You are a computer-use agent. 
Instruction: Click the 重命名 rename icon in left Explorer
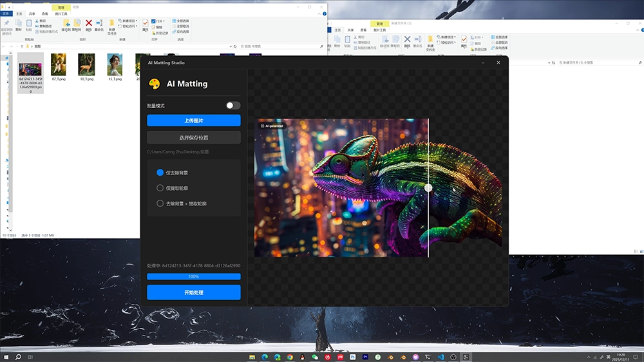pyautogui.click(x=99, y=24)
